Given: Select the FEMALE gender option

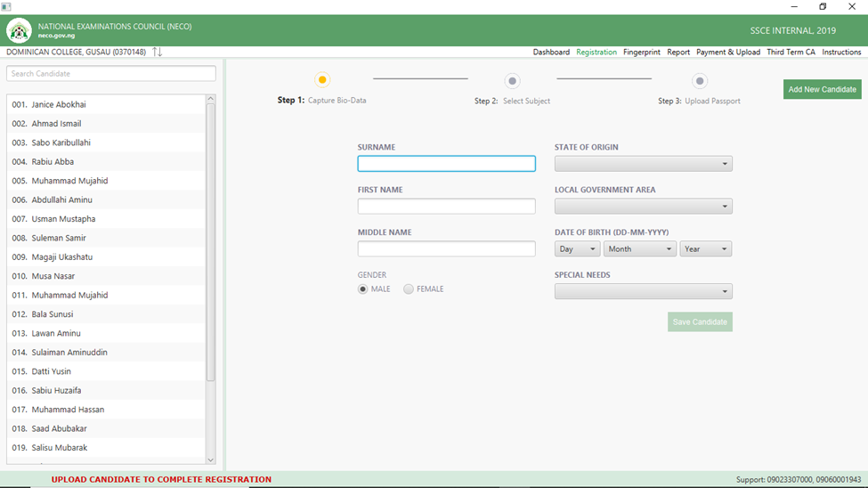Looking at the screenshot, I should coord(409,289).
